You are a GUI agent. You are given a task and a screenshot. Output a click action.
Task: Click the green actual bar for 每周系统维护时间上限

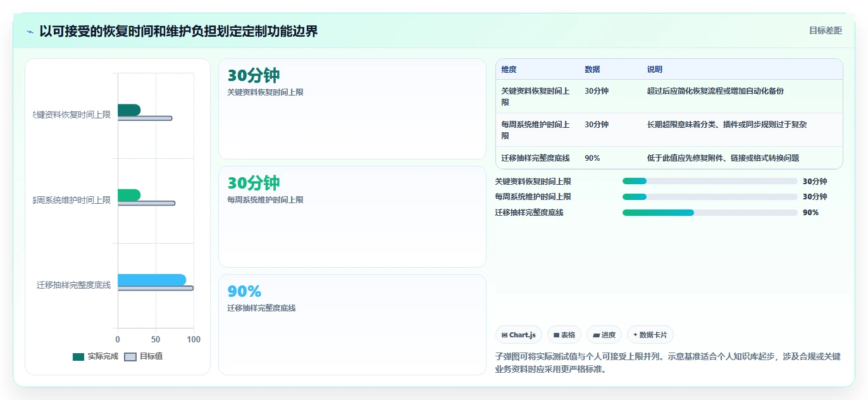click(x=129, y=195)
